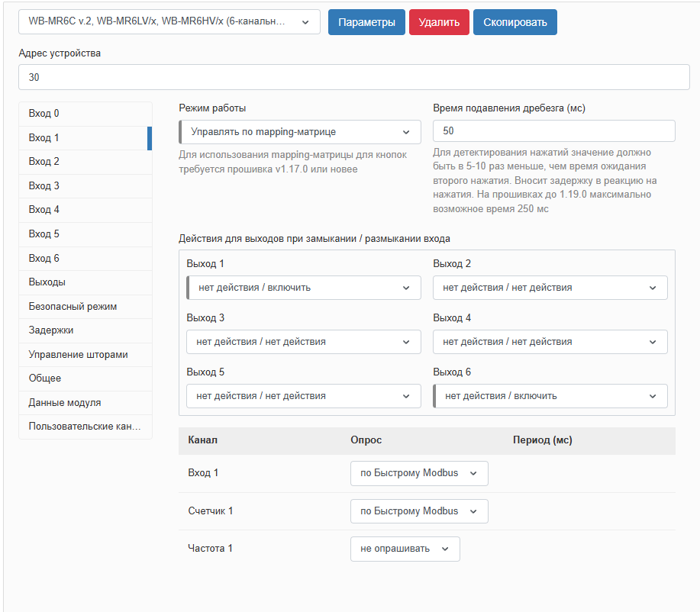Screen dimensions: 700x612
Task: Open the Выход 1 action dropdown
Action: tap(304, 288)
